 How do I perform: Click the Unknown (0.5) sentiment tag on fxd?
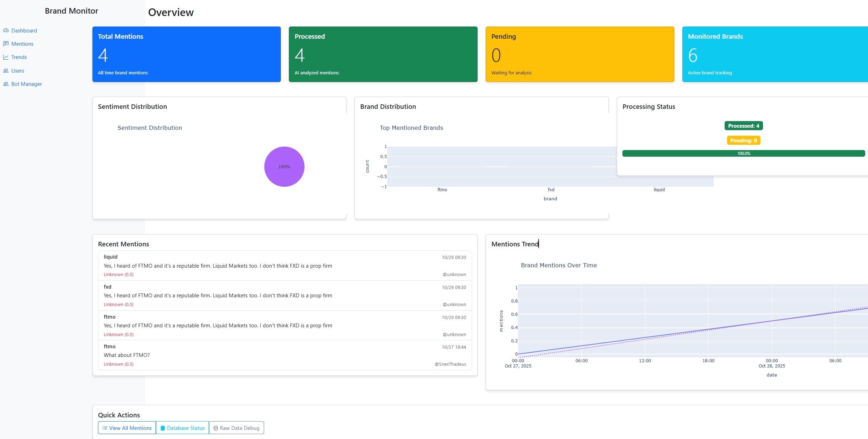point(118,304)
